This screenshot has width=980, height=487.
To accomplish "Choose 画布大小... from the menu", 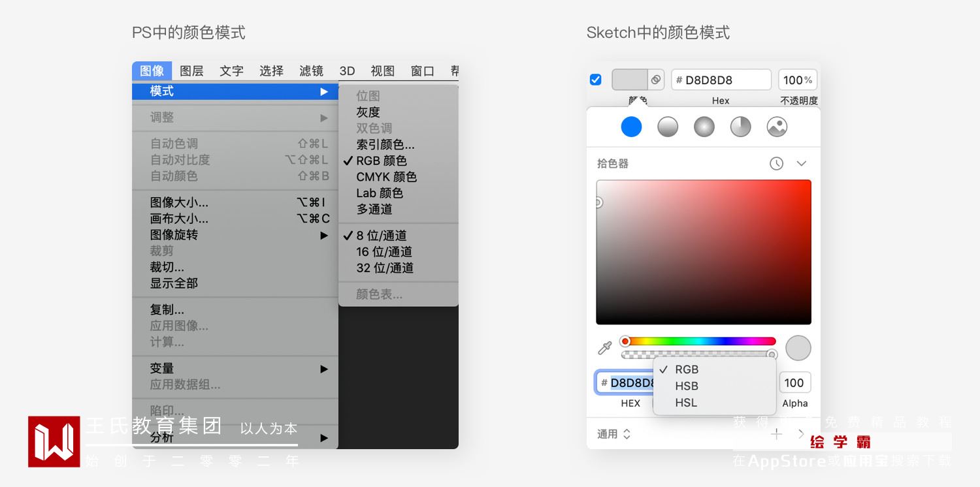I will click(x=235, y=219).
